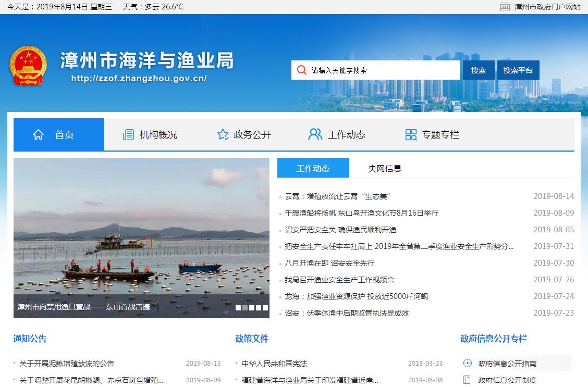The height and width of the screenshot is (387, 588).
Task: Click the compass icon beside 政府信息公开指南
Action: [467, 363]
